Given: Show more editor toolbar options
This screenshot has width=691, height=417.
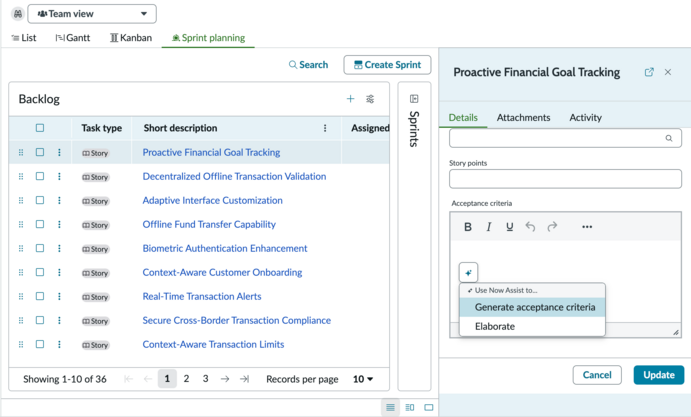Looking at the screenshot, I should point(587,227).
